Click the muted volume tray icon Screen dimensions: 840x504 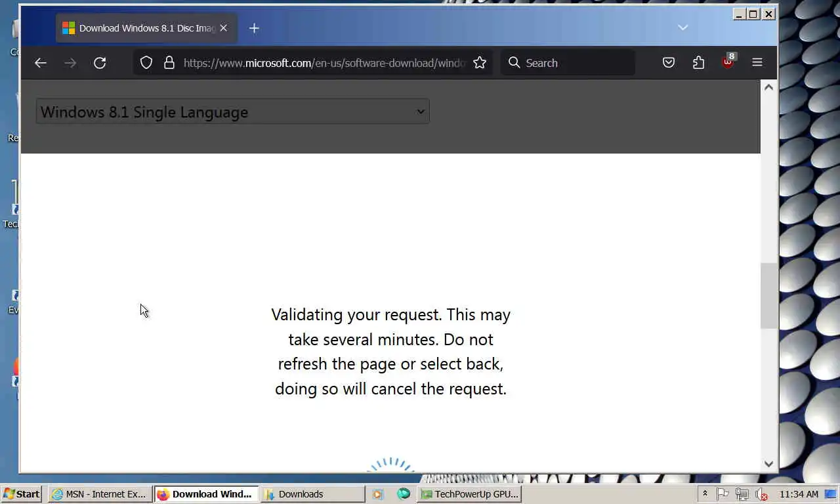point(761,494)
